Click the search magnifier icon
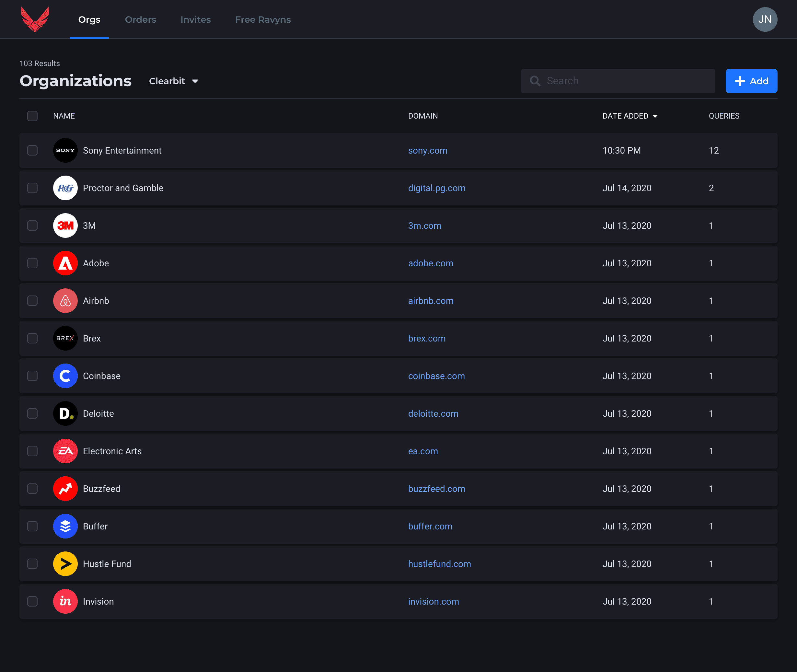The width and height of the screenshot is (797, 672). coord(535,81)
